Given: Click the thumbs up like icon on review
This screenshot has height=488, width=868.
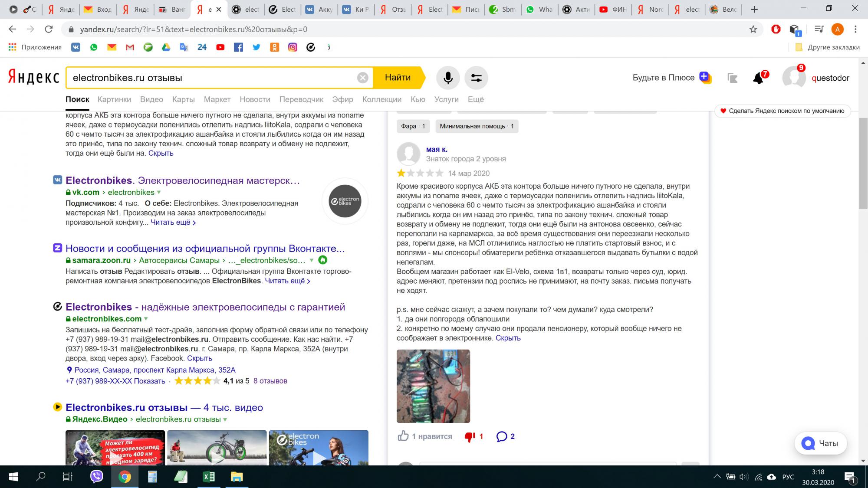Looking at the screenshot, I should [x=403, y=436].
